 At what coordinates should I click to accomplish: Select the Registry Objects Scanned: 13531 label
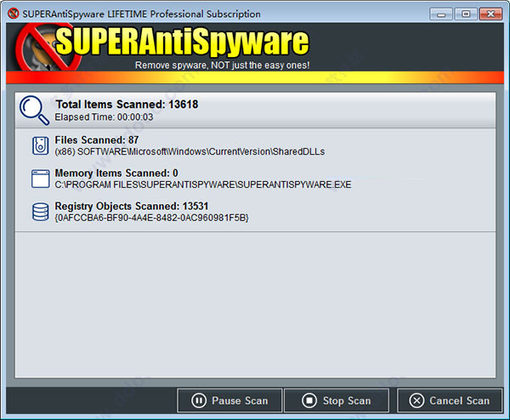[x=132, y=207]
